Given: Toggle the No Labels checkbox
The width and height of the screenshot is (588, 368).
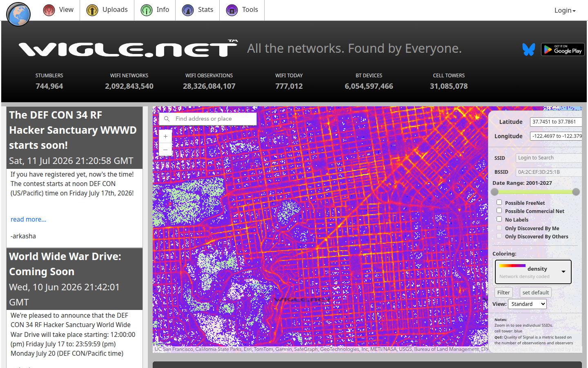Looking at the screenshot, I should 499,219.
